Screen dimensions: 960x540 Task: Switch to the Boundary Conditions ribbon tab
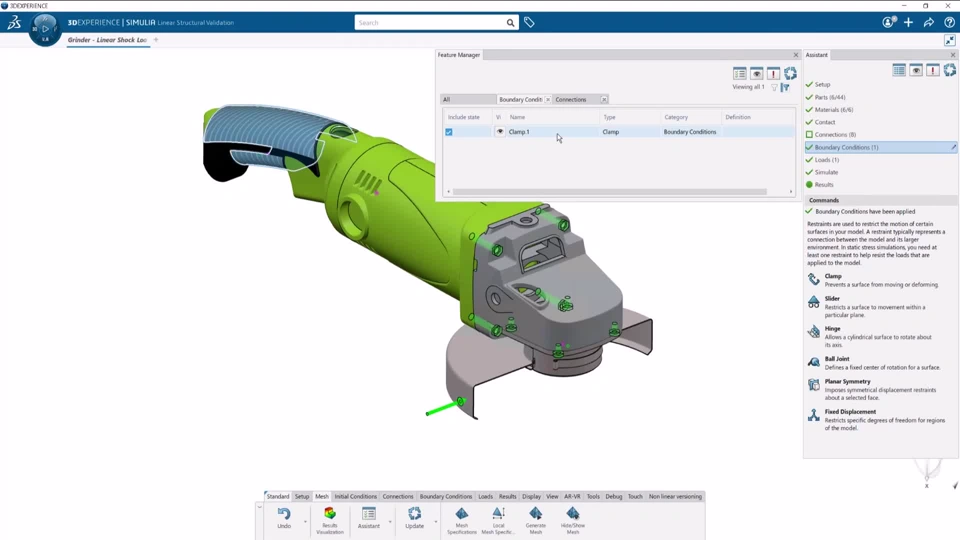[446, 497]
